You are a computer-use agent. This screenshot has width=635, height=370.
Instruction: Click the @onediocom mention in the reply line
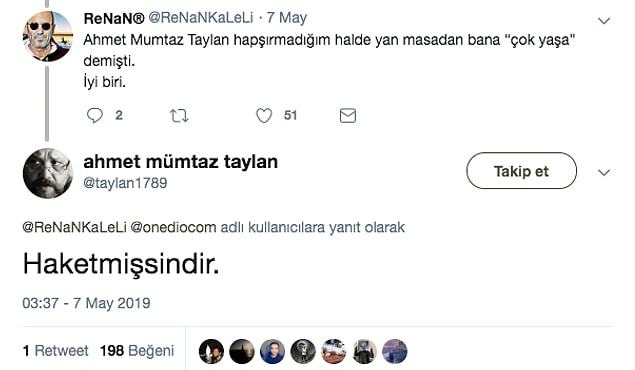[173, 227]
